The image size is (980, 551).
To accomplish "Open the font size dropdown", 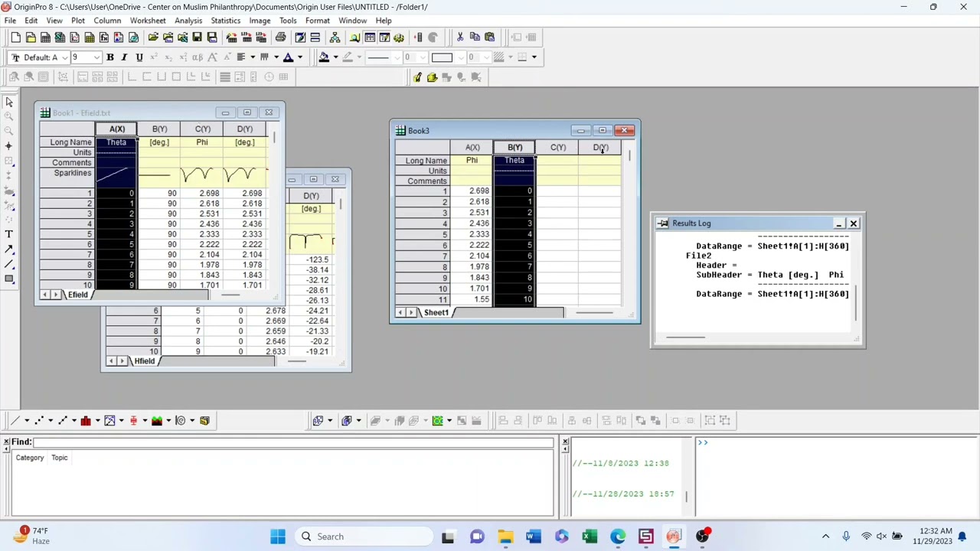I will (96, 57).
